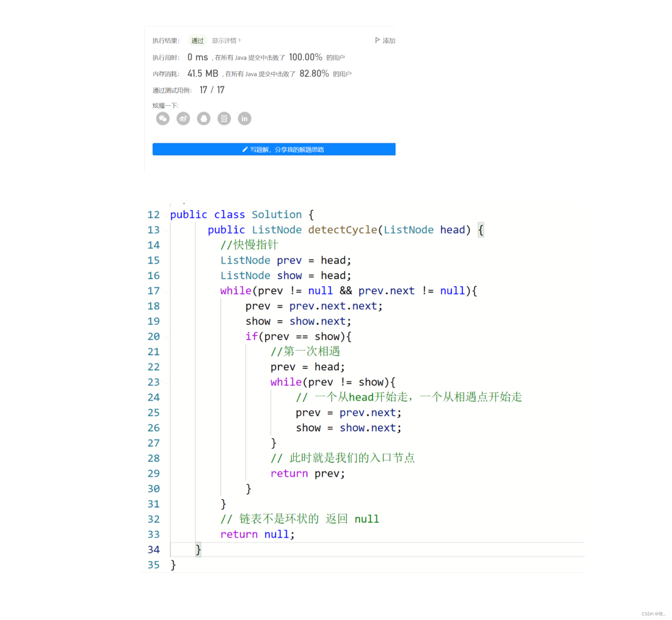Image resolution: width=672 pixels, height=620 pixels.
Task: Click the 'return prev;' statement
Action: (308, 474)
